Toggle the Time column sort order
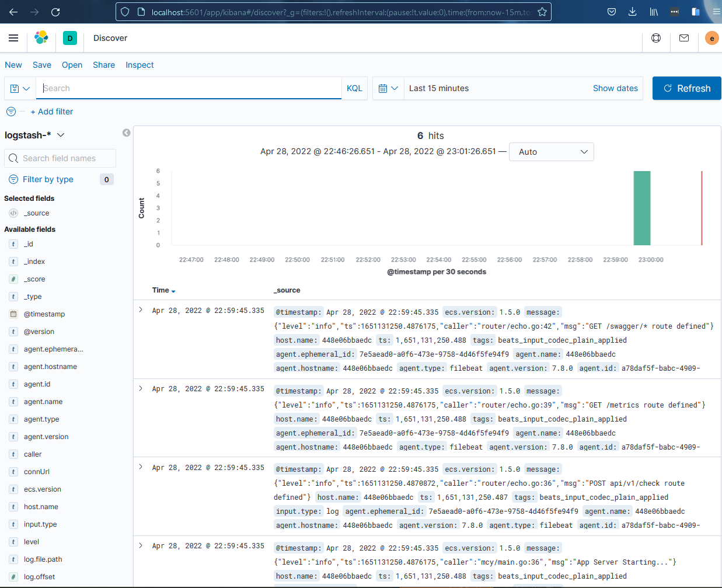This screenshot has height=588, width=722. click(173, 291)
